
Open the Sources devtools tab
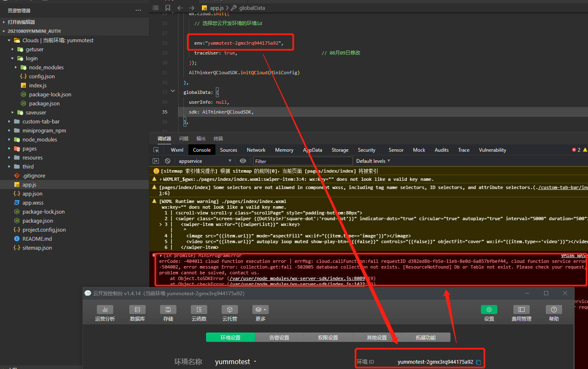(x=229, y=150)
